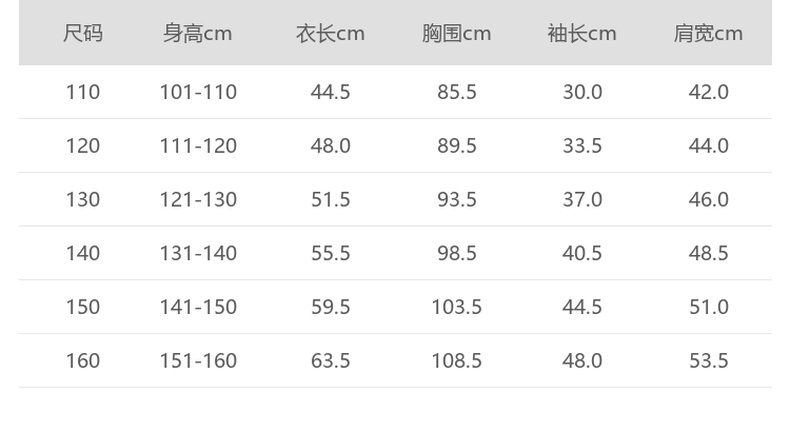The width and height of the screenshot is (790, 431).
Task: Click the 胸围cm column header
Action: 456,34
